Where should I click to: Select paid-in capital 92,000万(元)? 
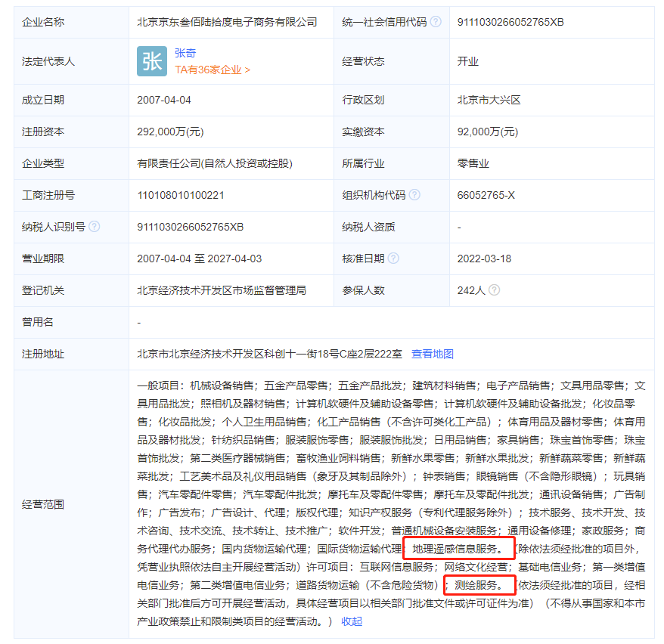click(x=488, y=132)
